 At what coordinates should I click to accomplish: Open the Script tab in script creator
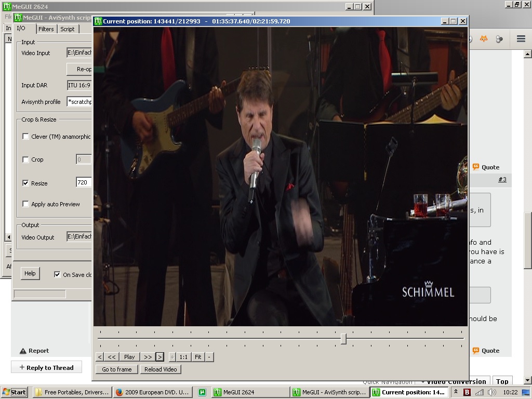coord(67,29)
